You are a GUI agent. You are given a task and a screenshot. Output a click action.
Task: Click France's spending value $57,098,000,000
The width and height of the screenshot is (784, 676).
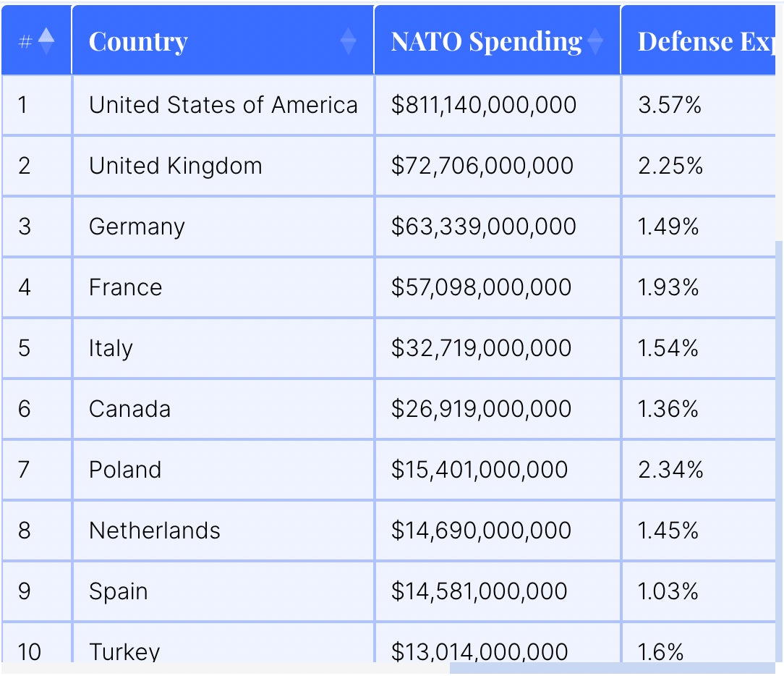pyautogui.click(x=481, y=287)
